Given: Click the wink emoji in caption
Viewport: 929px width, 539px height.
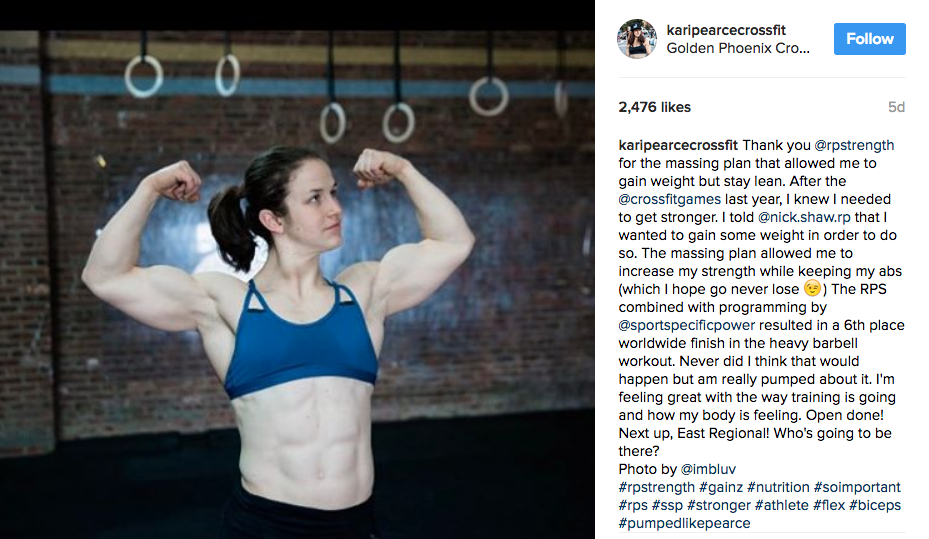Looking at the screenshot, I should tap(812, 288).
